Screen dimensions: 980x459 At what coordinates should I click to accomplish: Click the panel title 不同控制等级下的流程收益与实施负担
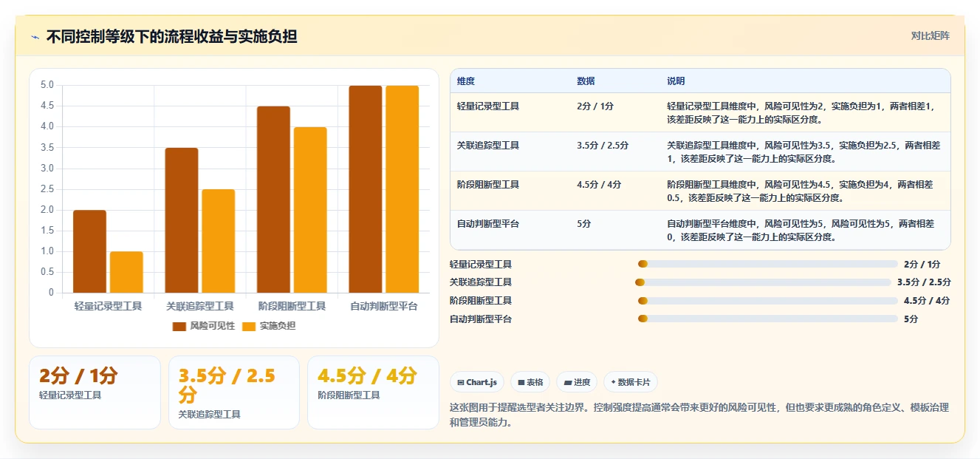point(171,36)
